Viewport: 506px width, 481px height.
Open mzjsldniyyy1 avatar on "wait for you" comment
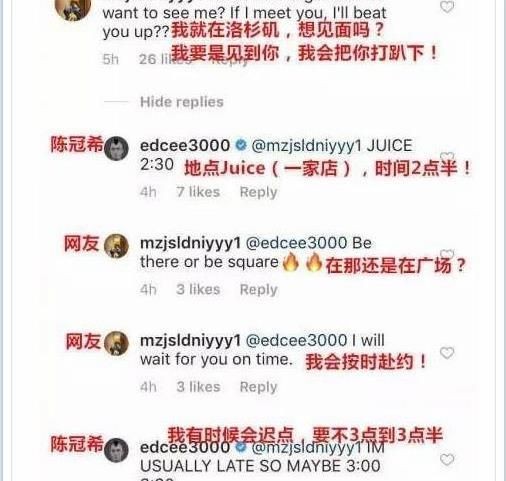coord(116,344)
